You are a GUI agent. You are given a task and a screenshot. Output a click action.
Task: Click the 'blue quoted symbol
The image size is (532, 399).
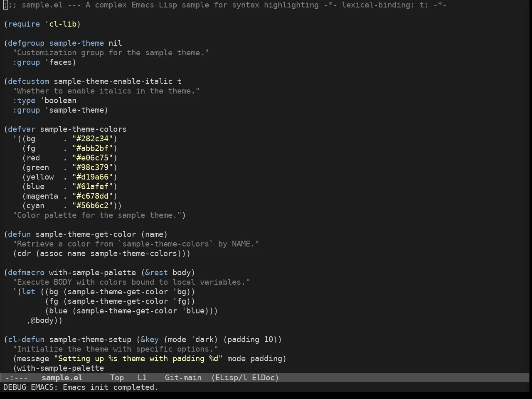click(x=193, y=311)
